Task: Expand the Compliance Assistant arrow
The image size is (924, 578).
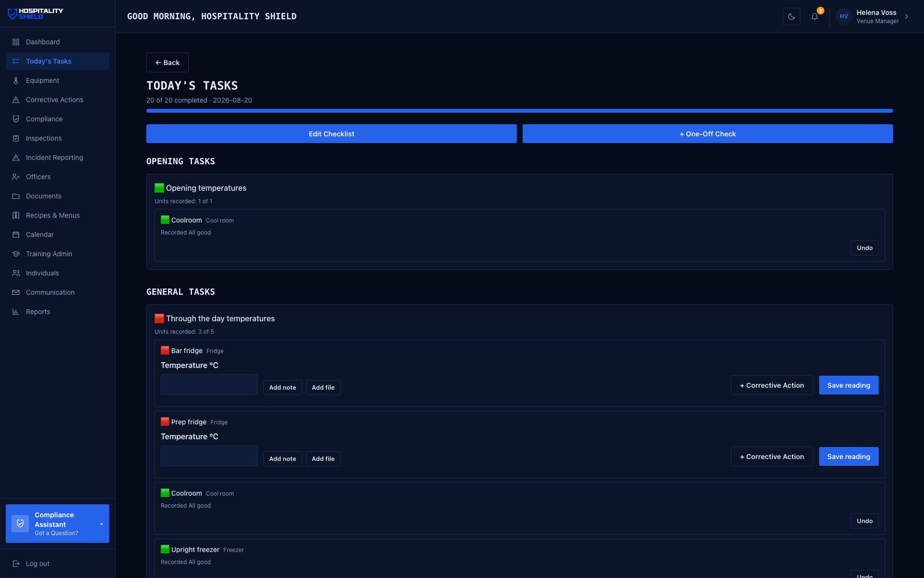Action: pos(102,524)
